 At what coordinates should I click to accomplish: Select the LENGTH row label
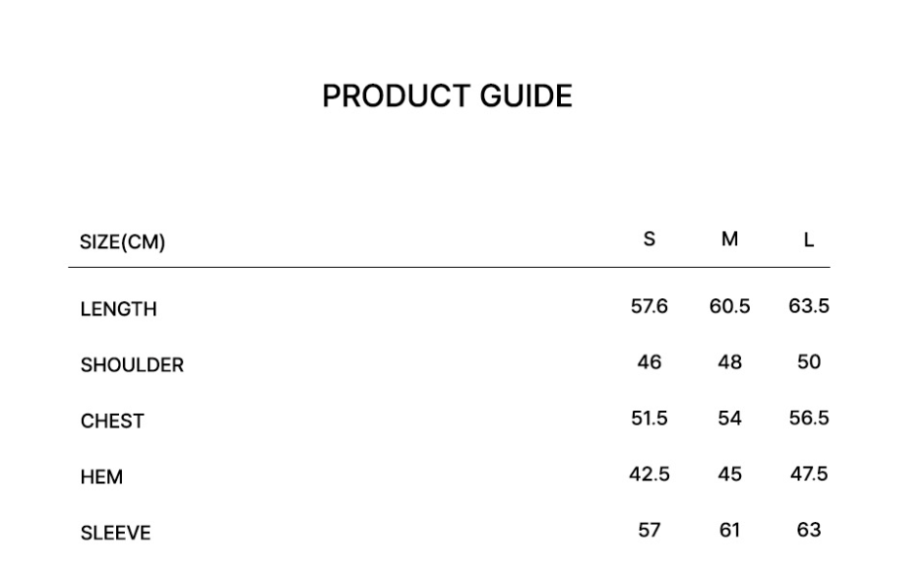[x=118, y=309]
